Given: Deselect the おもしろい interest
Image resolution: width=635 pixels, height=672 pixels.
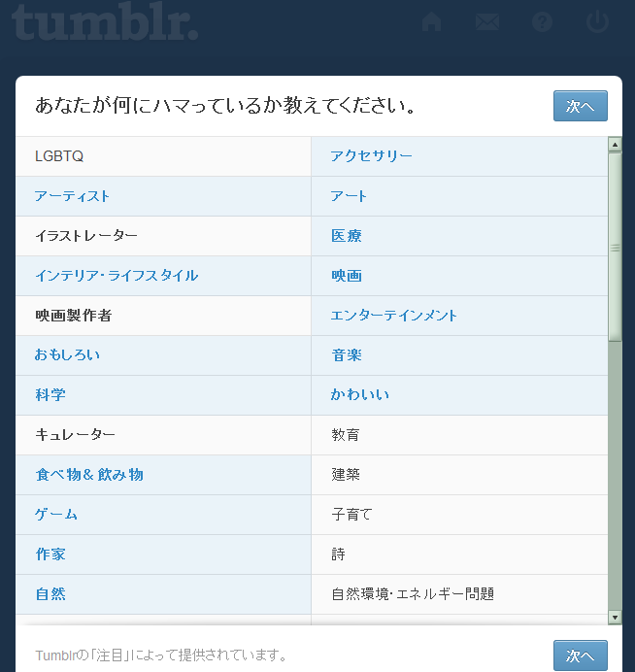Looking at the screenshot, I should tap(163, 355).
